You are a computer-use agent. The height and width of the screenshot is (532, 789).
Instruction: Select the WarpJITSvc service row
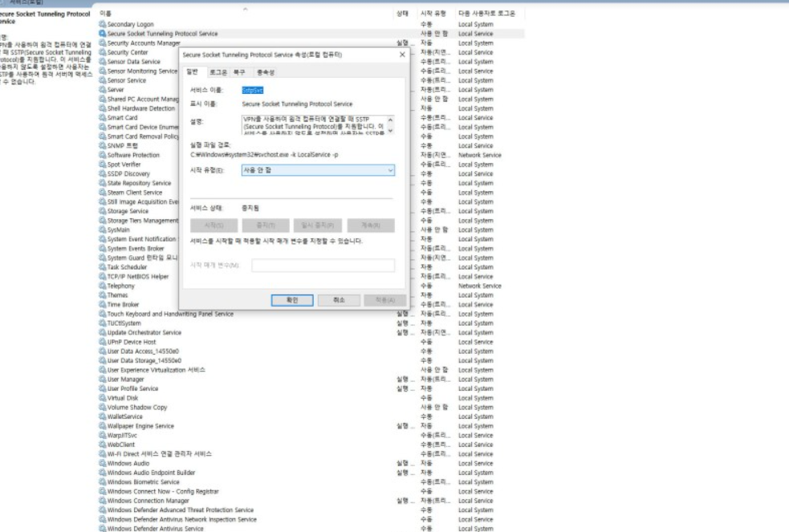(311, 436)
